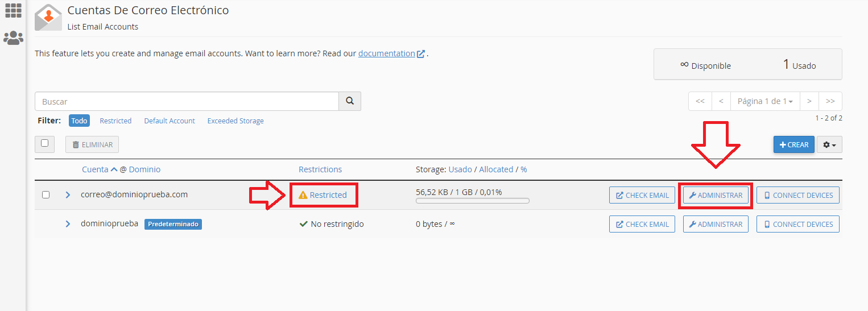
Task: Open the Página 1 de 1 dropdown
Action: point(764,101)
